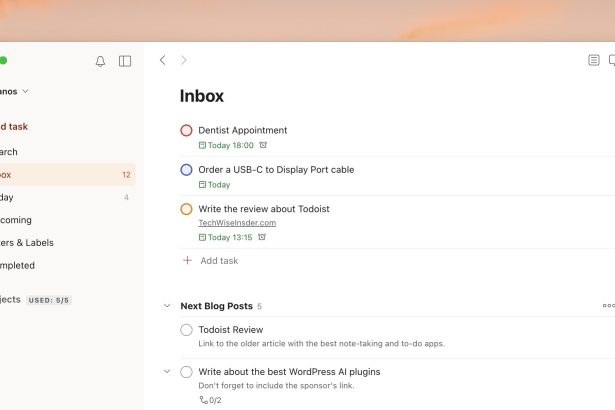Open the TechWiseInsder.com link
Screen dimensions: 615x410
pyautogui.click(x=237, y=223)
